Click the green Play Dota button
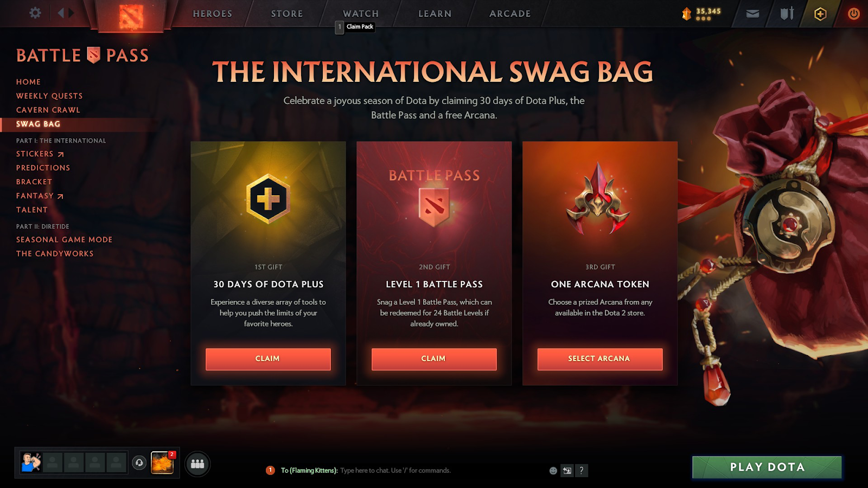Viewport: 868px width, 488px height. click(767, 467)
